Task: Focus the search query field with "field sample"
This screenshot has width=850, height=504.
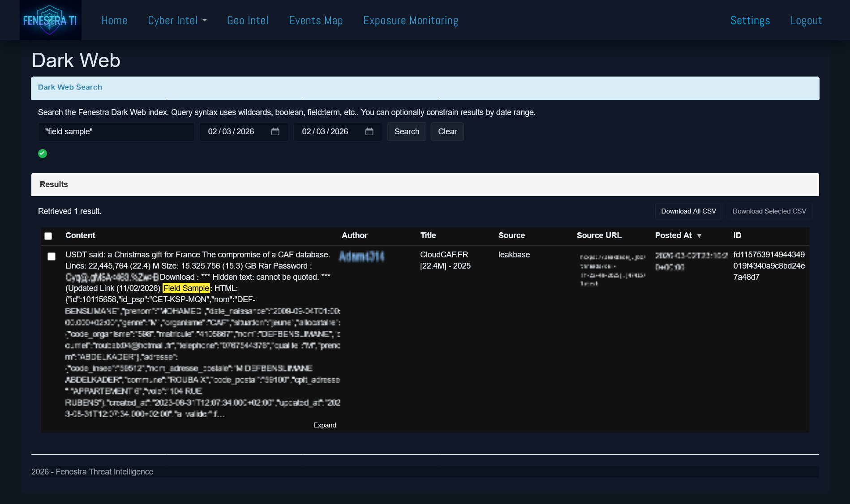Action: pos(116,132)
